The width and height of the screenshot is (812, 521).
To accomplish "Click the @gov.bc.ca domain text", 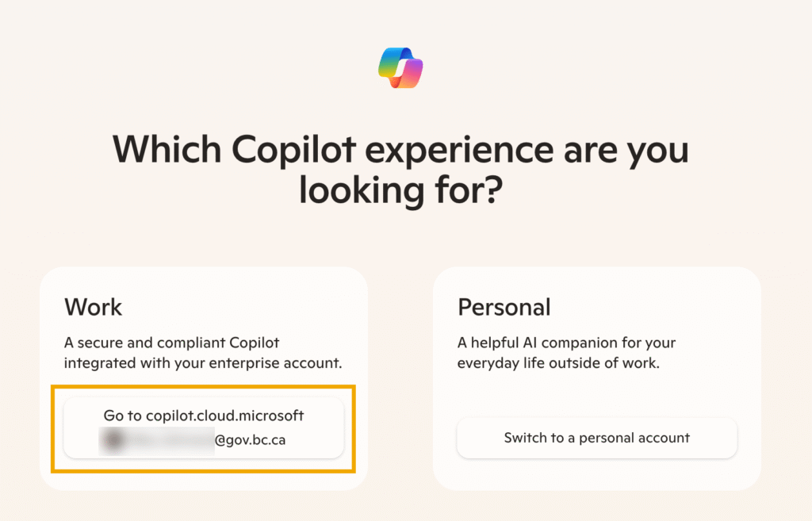I will pos(250,440).
